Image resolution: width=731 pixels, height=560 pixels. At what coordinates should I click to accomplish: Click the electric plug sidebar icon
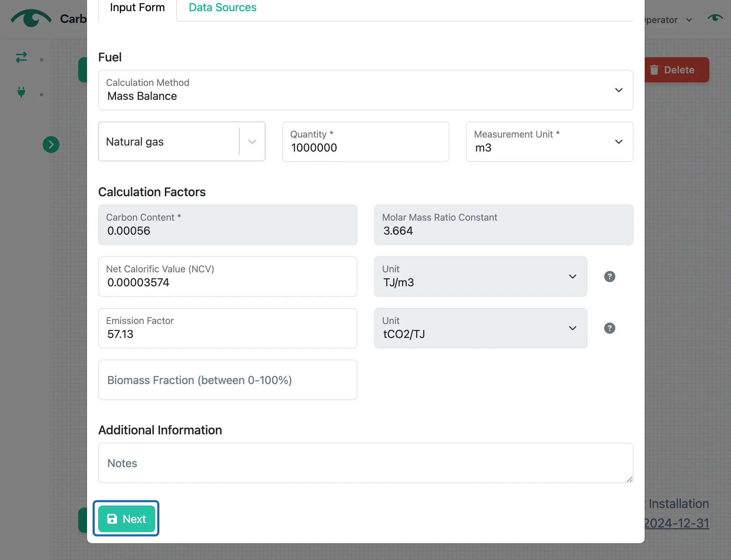tap(21, 92)
